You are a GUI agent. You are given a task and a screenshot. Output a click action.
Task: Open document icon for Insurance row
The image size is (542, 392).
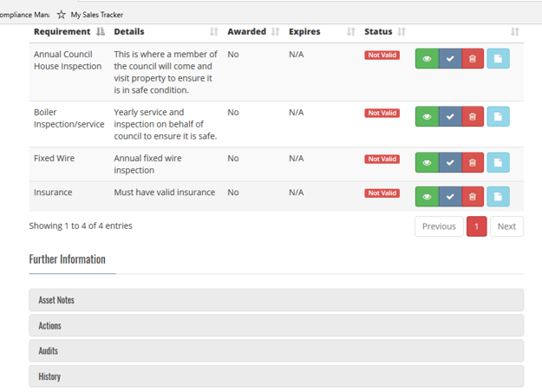(498, 196)
